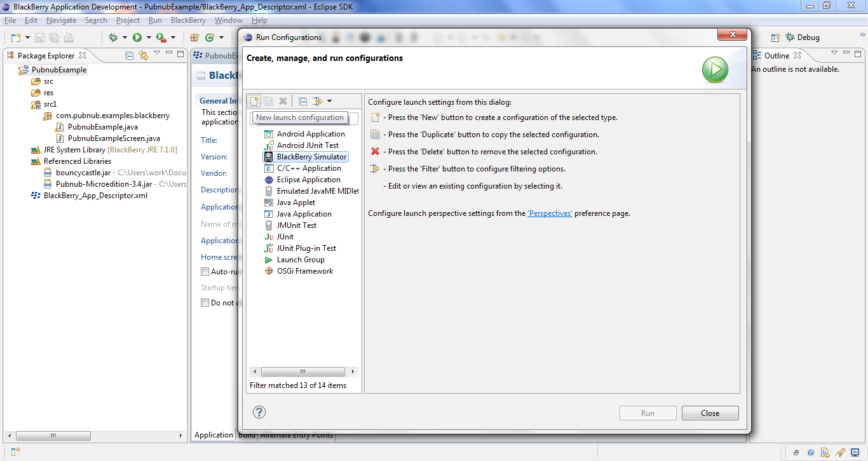Image resolution: width=868 pixels, height=461 pixels.
Task: Click the Open Perspective icon
Action: (775, 37)
